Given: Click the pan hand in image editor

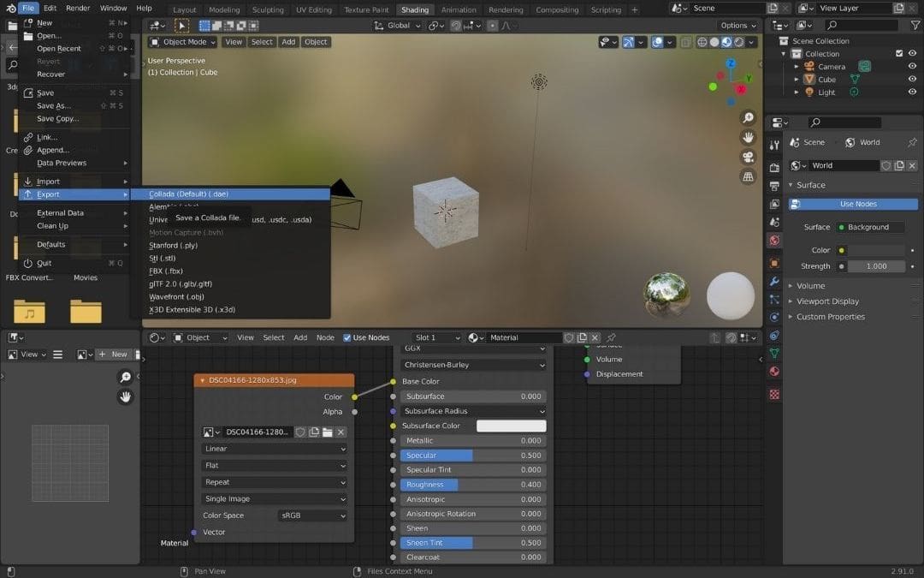Looking at the screenshot, I should [126, 397].
